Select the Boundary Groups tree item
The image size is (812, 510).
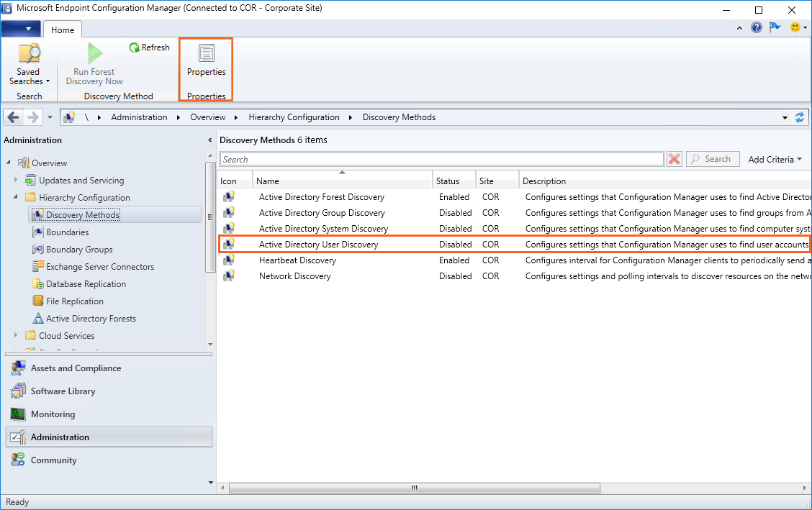[79, 250]
